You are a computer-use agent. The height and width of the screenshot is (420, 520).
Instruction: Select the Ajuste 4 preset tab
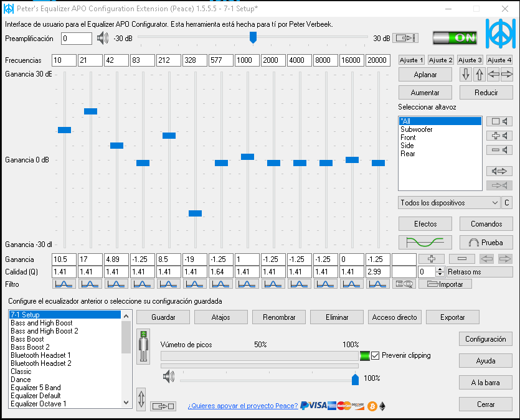(x=499, y=60)
